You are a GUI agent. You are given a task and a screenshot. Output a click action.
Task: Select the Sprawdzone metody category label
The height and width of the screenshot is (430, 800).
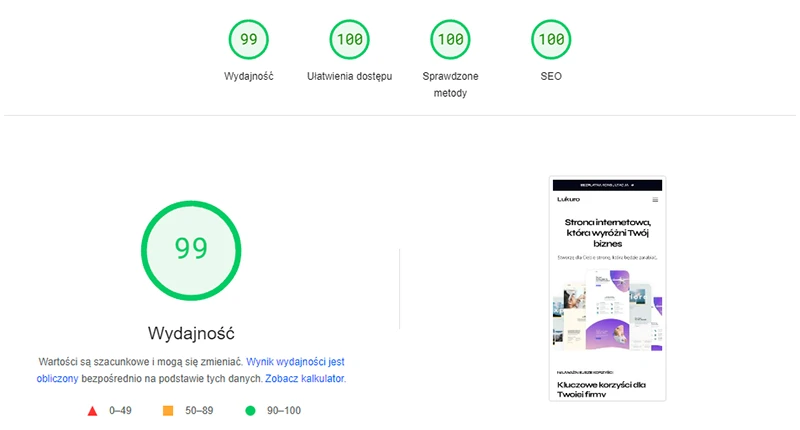pyautogui.click(x=450, y=84)
